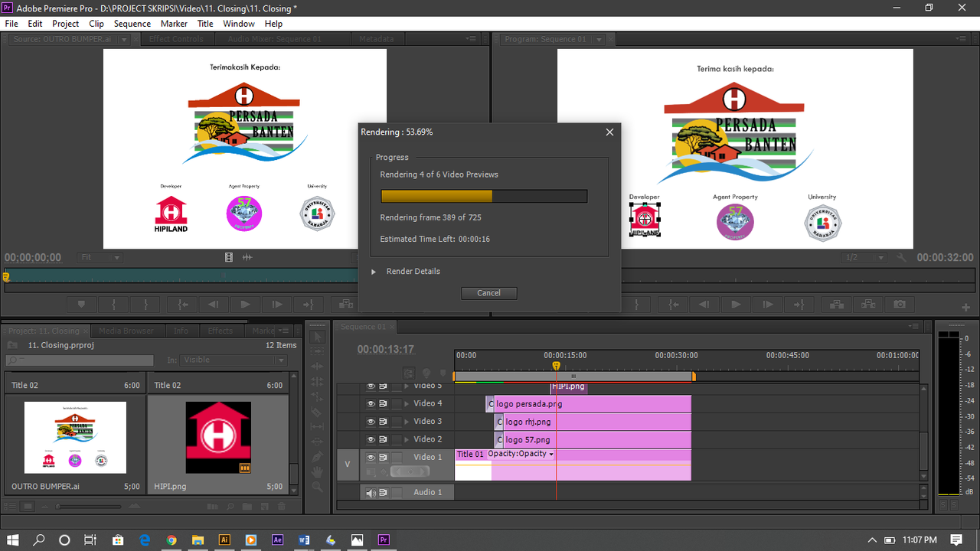Click Go to Out in Program monitor
Viewport: 980px width, 551px height.
799,305
